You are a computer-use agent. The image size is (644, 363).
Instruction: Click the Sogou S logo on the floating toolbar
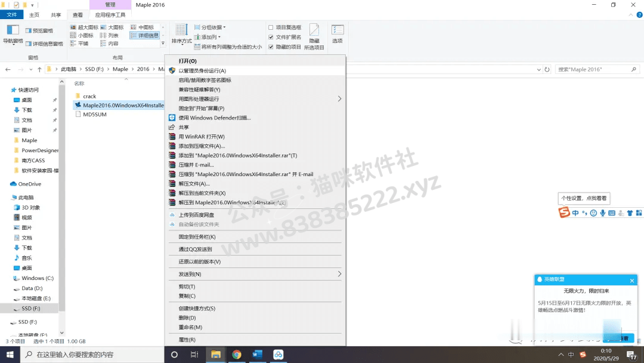564,212
